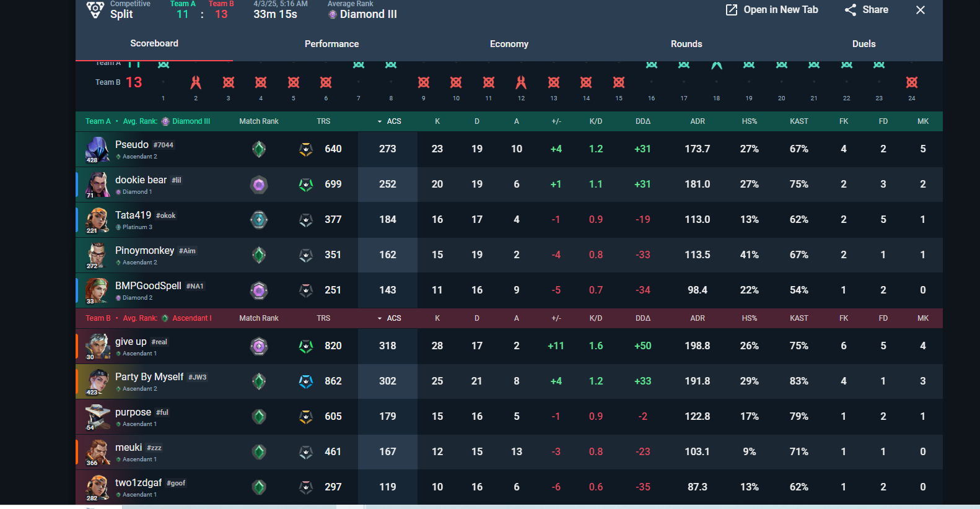Click purpose's match rank icon
The image size is (980, 509).
[259, 417]
